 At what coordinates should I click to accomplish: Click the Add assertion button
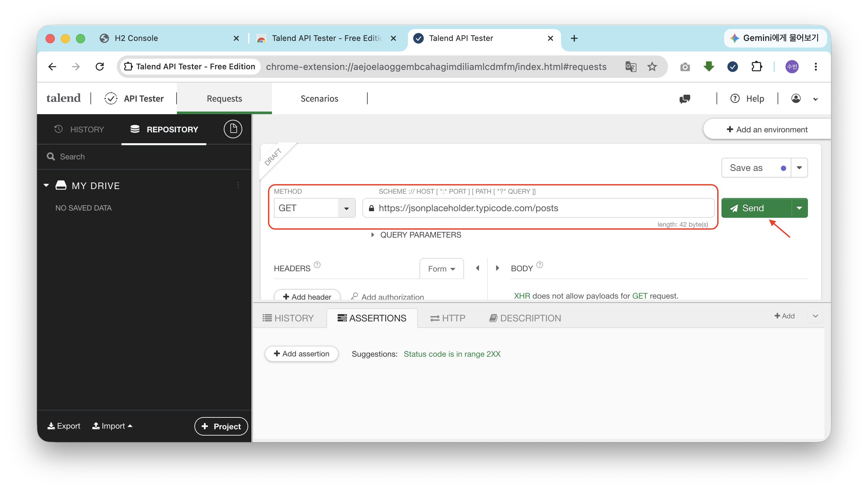pos(301,354)
